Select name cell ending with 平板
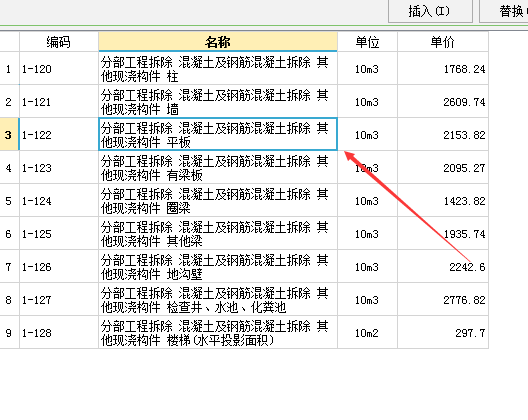 tap(218, 134)
